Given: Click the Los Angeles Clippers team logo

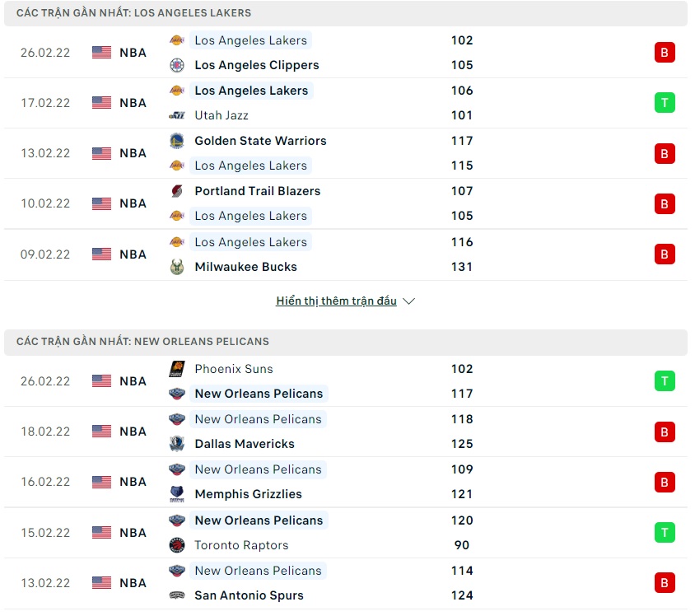Looking at the screenshot, I should click(176, 65).
